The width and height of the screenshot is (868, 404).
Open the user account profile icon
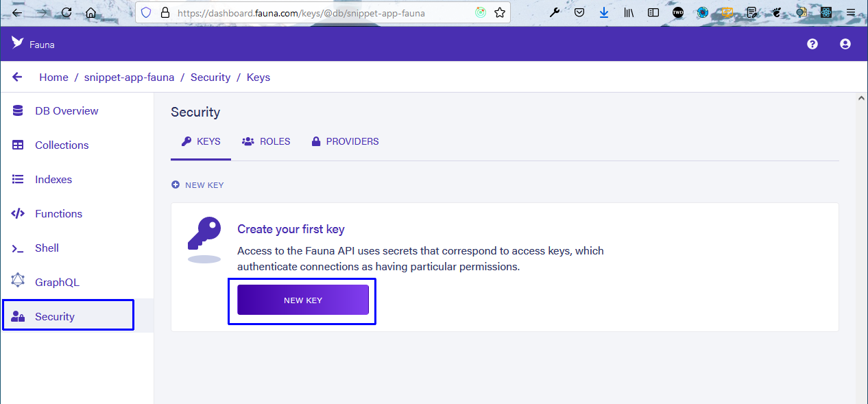tap(845, 44)
